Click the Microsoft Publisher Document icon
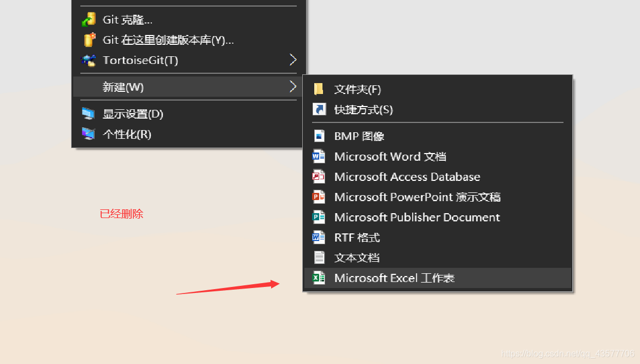 click(x=320, y=217)
